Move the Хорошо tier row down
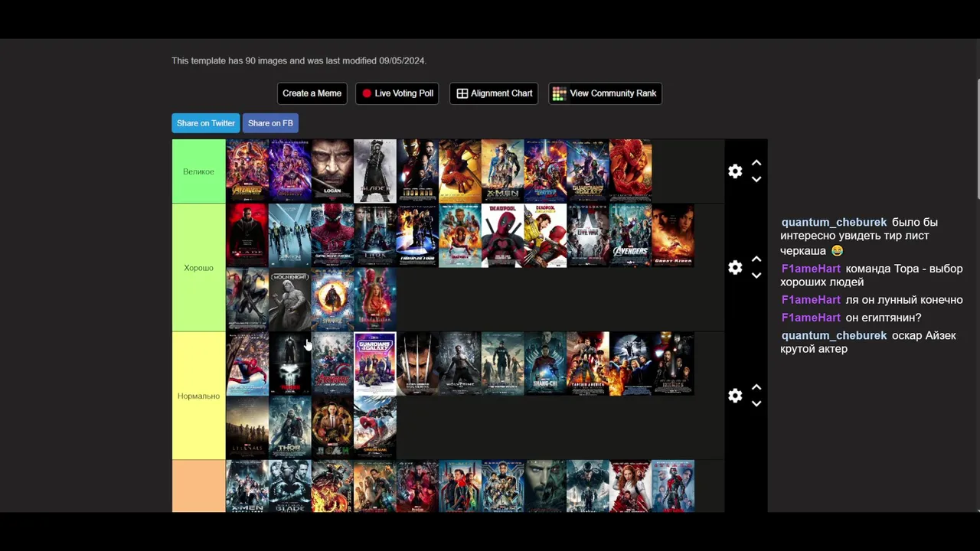The height and width of the screenshot is (551, 980). [x=756, y=276]
